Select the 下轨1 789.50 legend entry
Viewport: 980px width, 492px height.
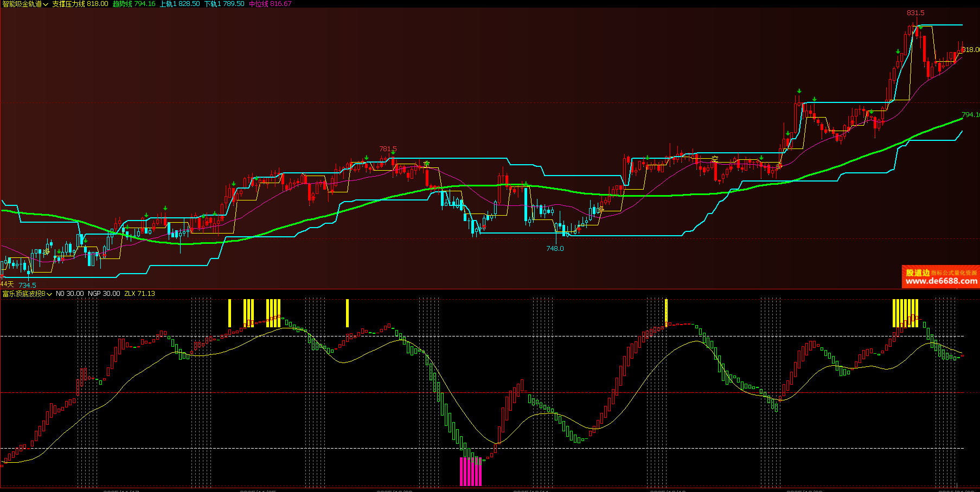[x=224, y=4]
